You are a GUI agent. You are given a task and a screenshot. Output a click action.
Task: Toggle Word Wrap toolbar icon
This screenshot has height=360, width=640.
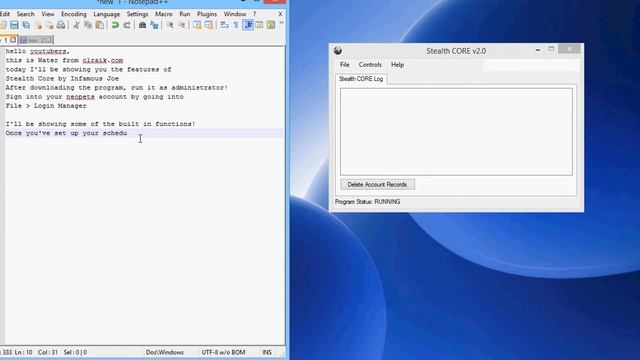coord(224,25)
